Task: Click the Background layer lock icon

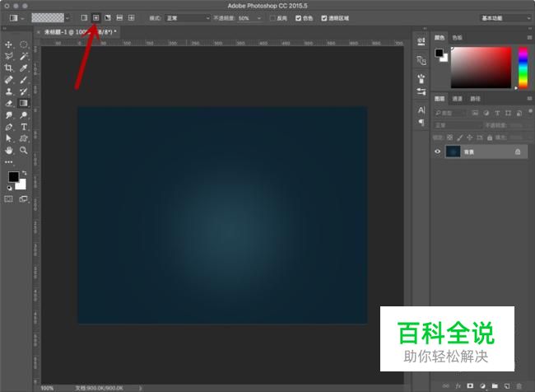Action: (x=518, y=152)
